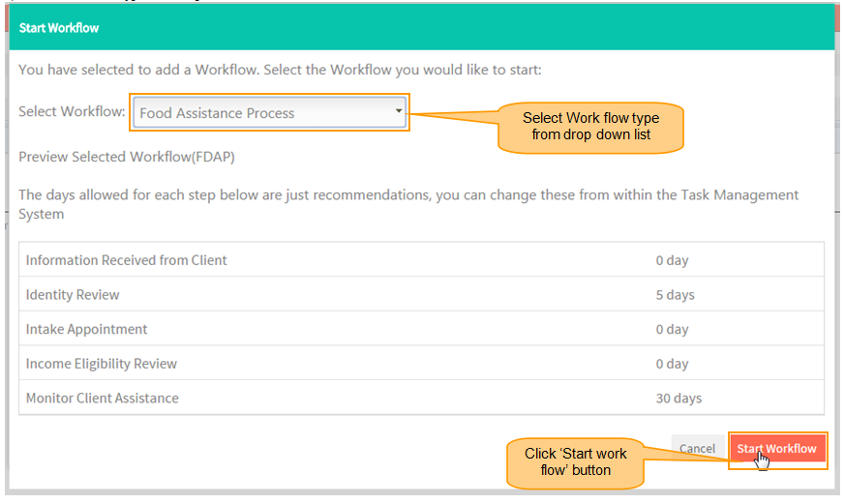Image resolution: width=844 pixels, height=504 pixels.
Task: Click the Income Eligibility Review row
Action: pos(421,363)
